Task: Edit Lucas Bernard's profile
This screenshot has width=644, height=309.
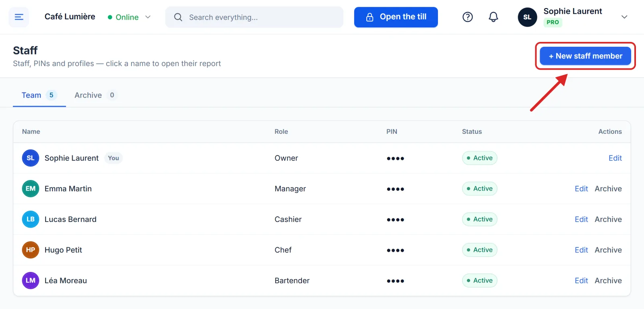Action: coord(581,219)
